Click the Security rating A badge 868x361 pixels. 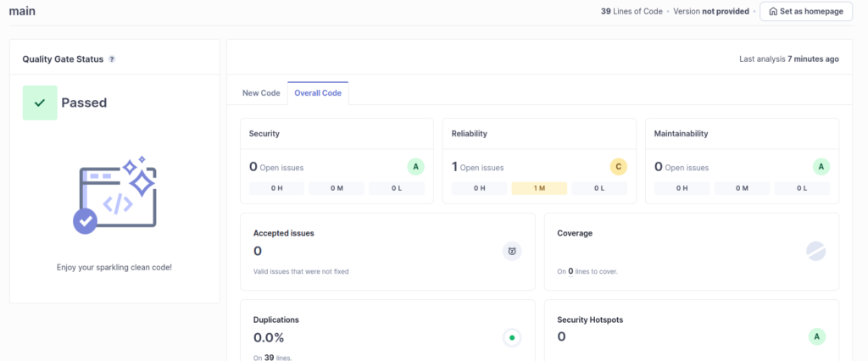(x=415, y=167)
